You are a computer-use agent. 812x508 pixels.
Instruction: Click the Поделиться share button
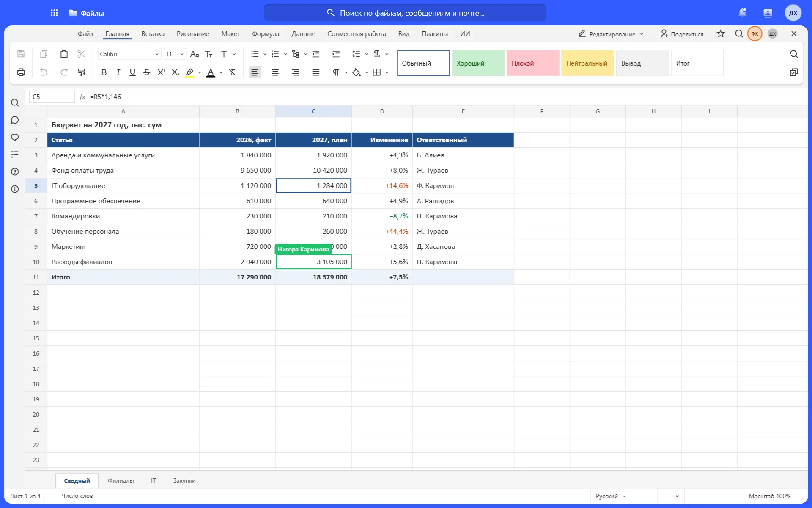pyautogui.click(x=682, y=34)
